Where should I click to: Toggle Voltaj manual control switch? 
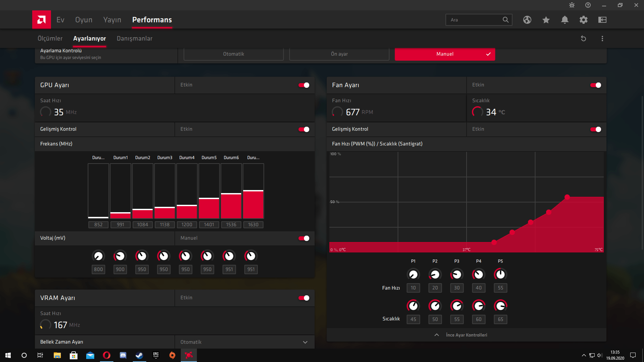(x=304, y=238)
